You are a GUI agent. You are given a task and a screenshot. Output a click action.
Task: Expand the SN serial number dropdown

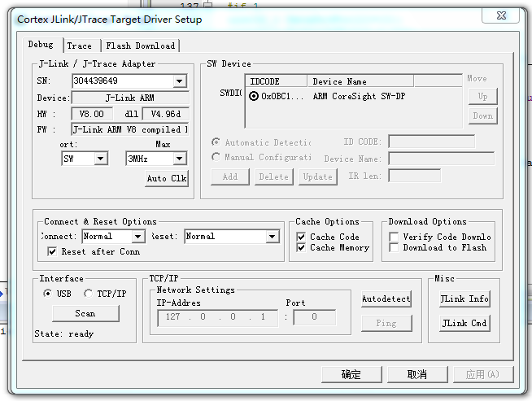[x=179, y=81]
